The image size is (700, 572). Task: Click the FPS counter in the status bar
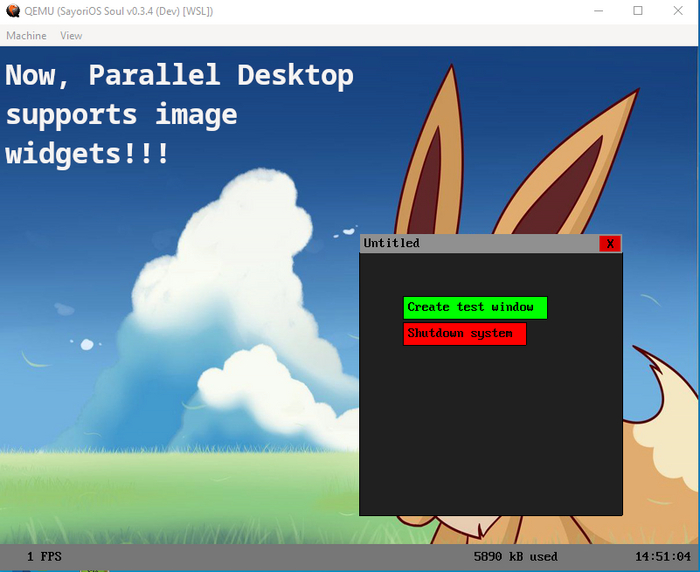coord(44,556)
